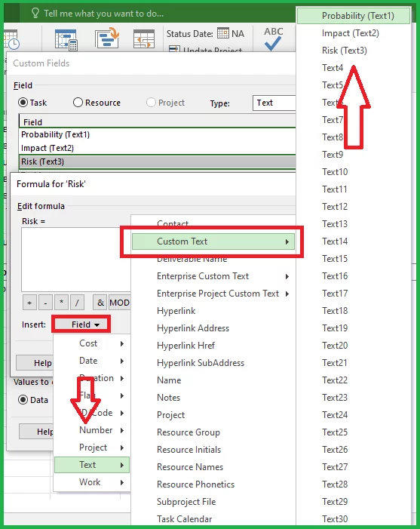Viewport: 420px width, 529px height.
Task: Open the Insert Field dropdown button
Action: (81, 324)
